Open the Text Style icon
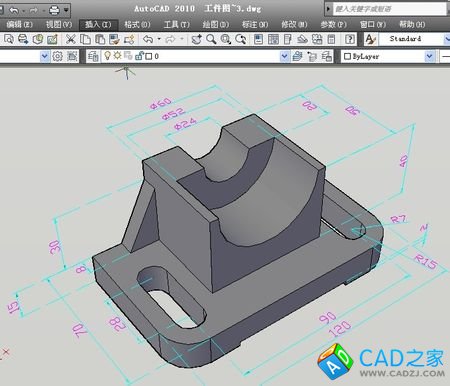Image resolution: width=450 pixels, height=386 pixels. click(x=370, y=39)
